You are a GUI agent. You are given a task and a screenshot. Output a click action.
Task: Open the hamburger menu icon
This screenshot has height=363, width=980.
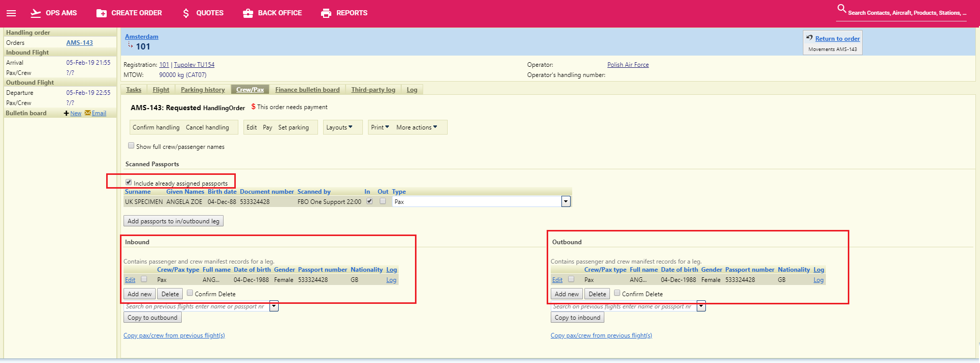(11, 13)
